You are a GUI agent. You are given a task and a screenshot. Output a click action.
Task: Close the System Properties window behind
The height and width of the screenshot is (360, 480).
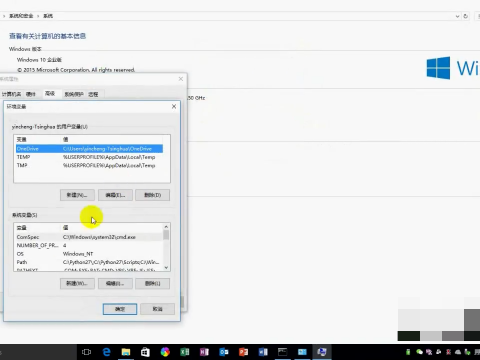click(181, 79)
